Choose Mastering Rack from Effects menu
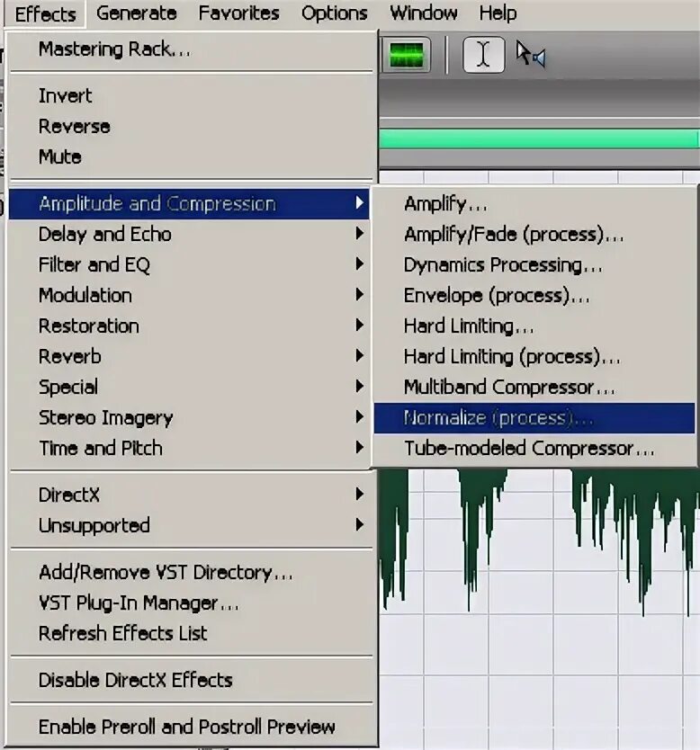The width and height of the screenshot is (700, 750). (x=191, y=49)
